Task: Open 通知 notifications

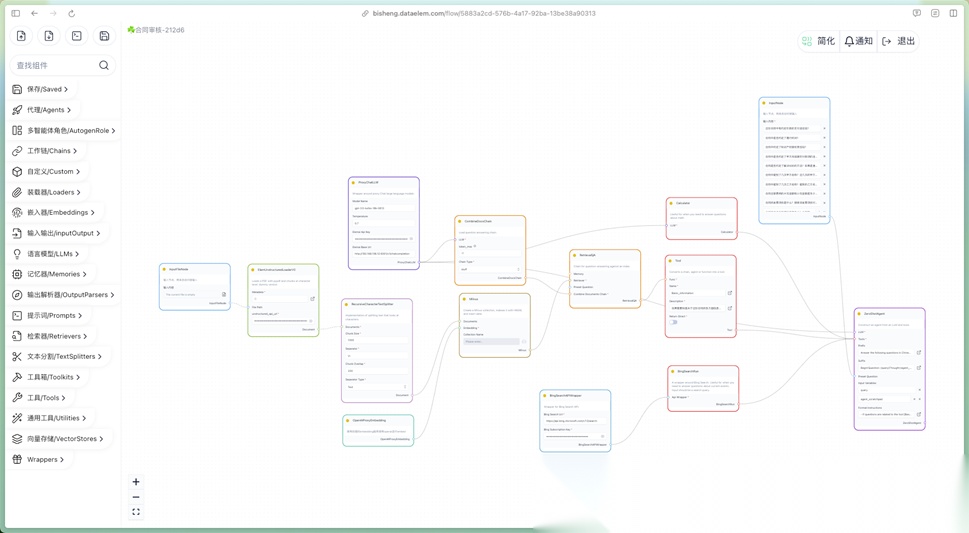Action: click(x=858, y=41)
